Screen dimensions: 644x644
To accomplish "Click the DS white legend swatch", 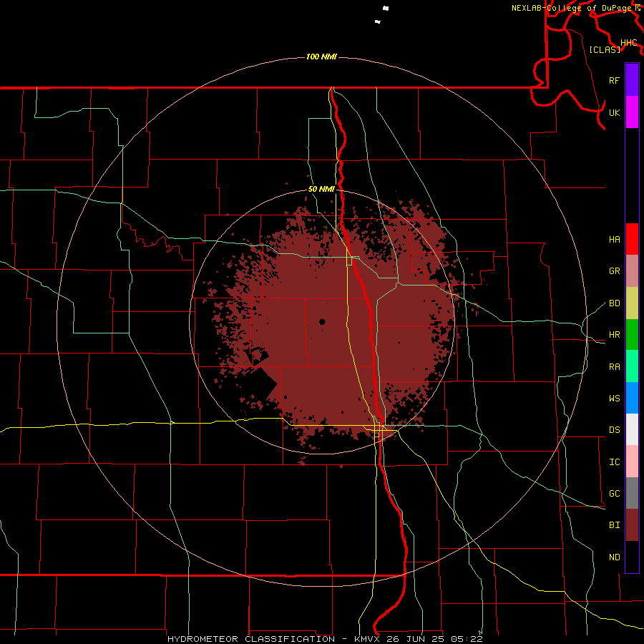I will [x=632, y=429].
